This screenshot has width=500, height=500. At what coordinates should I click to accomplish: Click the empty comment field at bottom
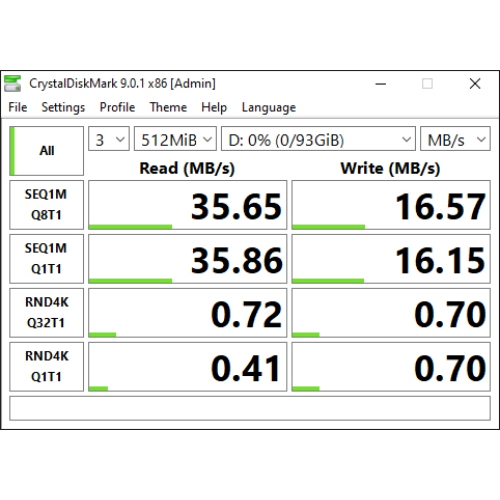[x=250, y=408]
